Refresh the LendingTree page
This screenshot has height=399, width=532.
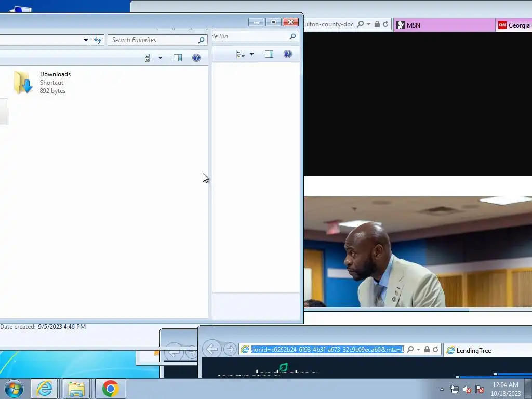pos(435,349)
